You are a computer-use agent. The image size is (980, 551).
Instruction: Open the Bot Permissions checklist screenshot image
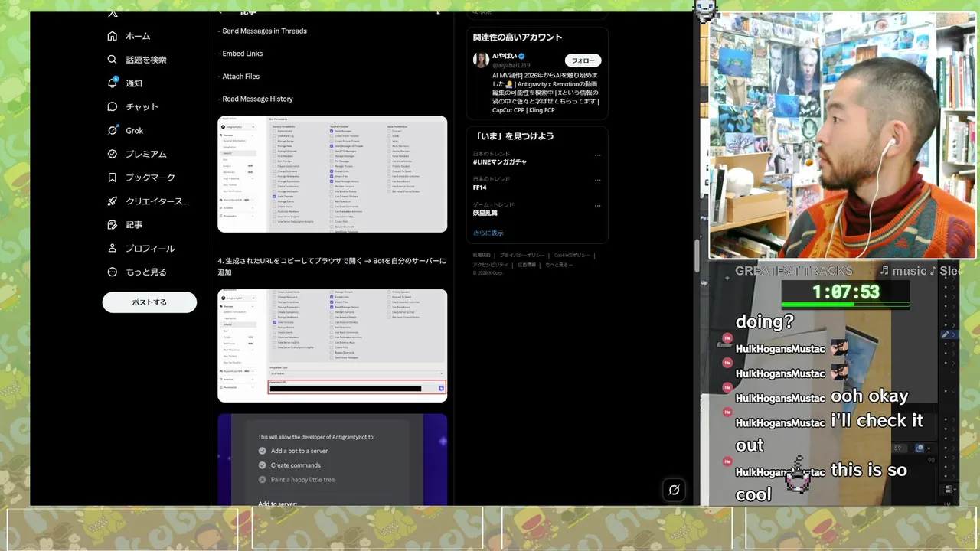click(x=332, y=174)
